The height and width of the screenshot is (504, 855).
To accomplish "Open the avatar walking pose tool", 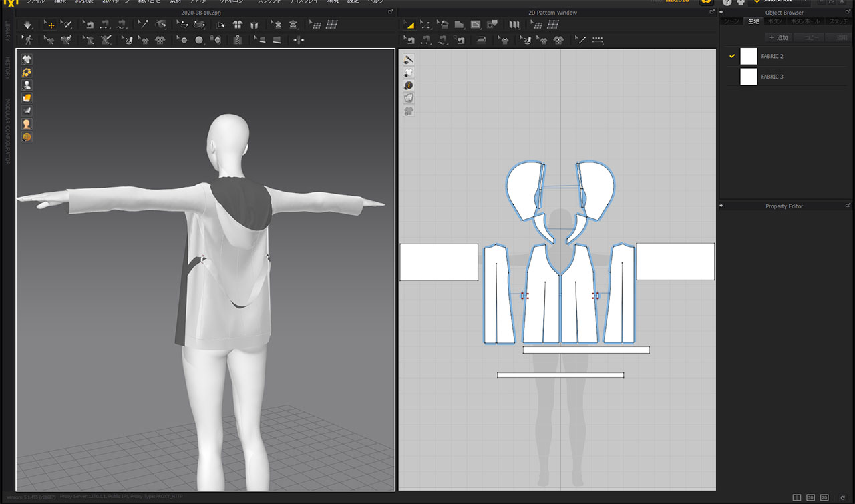I will click(x=27, y=40).
